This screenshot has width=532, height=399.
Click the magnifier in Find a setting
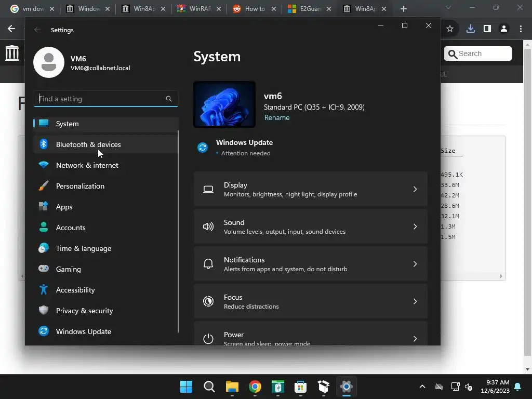coord(169,99)
